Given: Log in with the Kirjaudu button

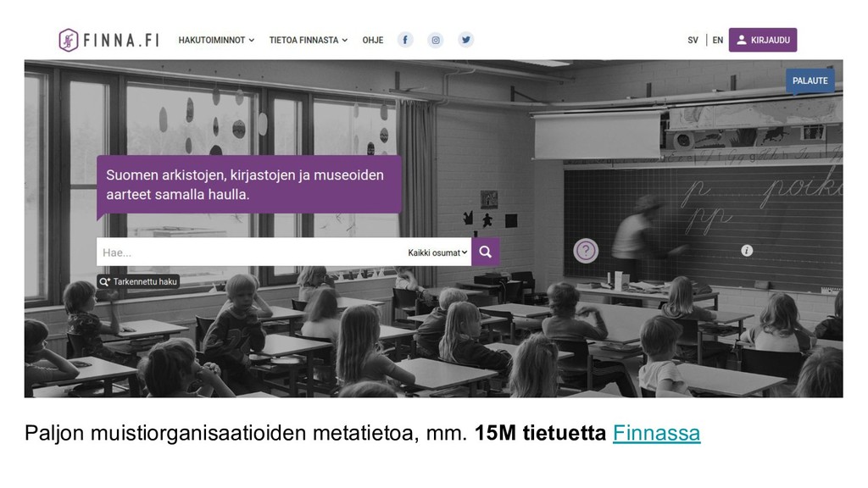Looking at the screenshot, I should 763,40.
